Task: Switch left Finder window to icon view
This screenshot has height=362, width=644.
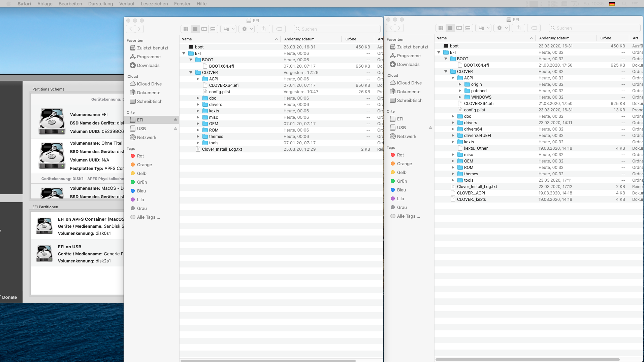Action: pos(186,29)
